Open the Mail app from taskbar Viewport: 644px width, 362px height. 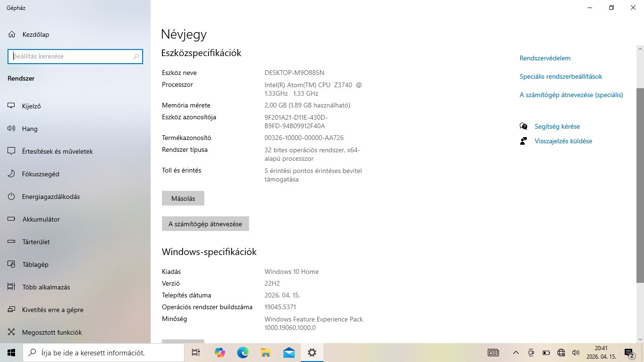(x=289, y=353)
